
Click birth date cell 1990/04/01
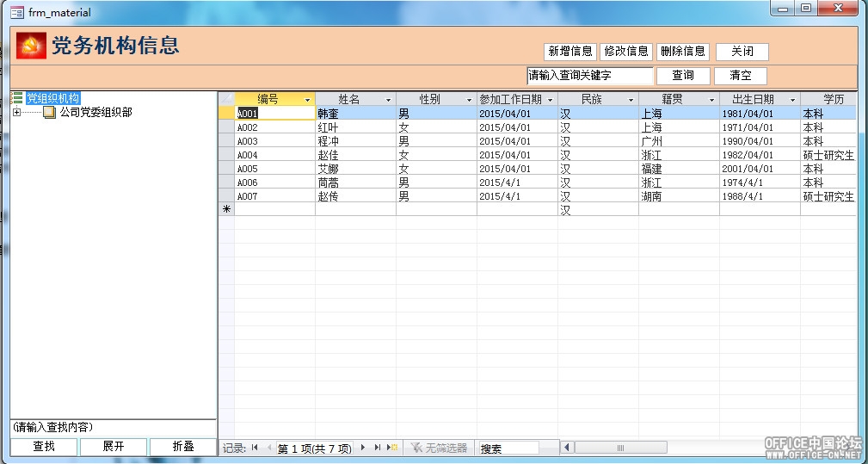click(760, 140)
